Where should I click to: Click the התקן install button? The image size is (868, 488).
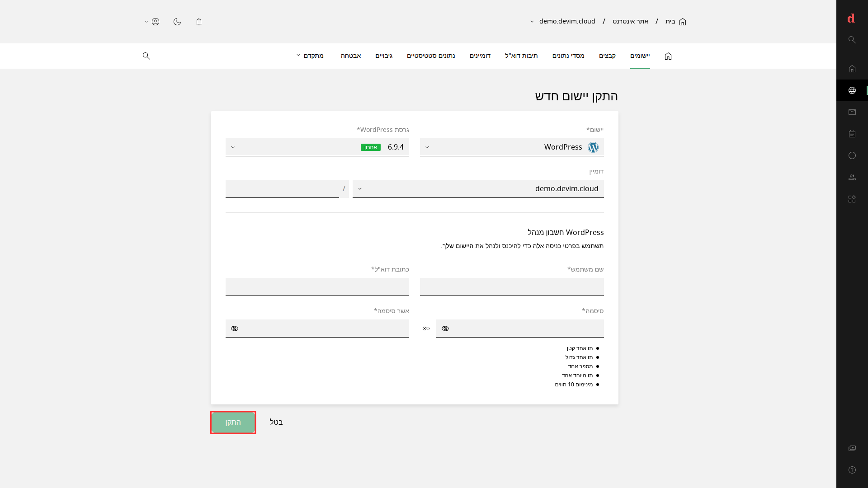(x=233, y=422)
